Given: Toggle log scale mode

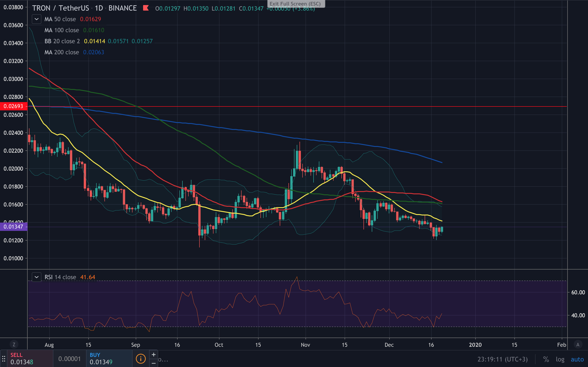Looking at the screenshot, I should (x=560, y=359).
